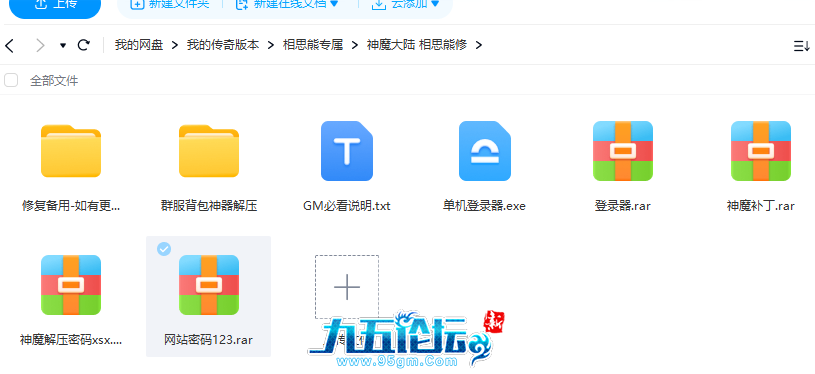The image size is (815, 374).
Task: Click 新建文件夹 new folder button
Action: [170, 4]
